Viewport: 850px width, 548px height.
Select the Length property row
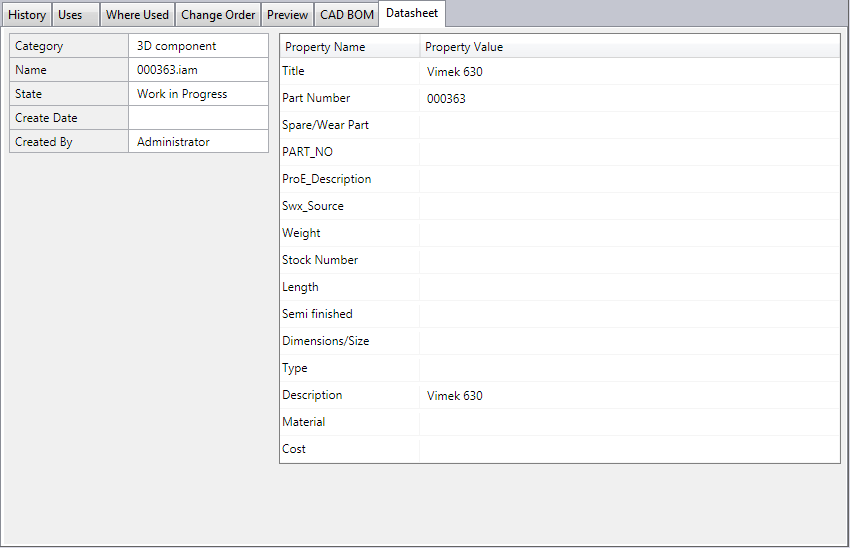pyautogui.click(x=560, y=287)
